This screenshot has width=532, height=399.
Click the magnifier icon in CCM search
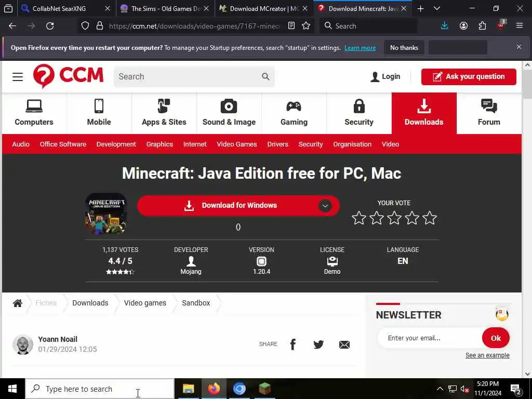point(265,77)
